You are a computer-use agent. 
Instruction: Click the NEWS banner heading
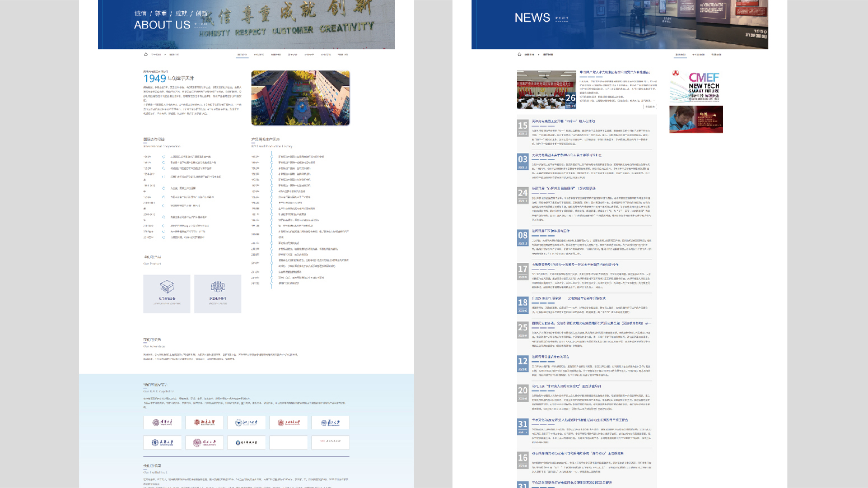(533, 18)
